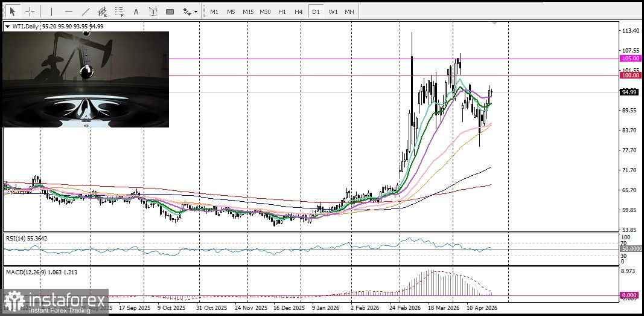Draw a vertical line tool

[x=51, y=11]
